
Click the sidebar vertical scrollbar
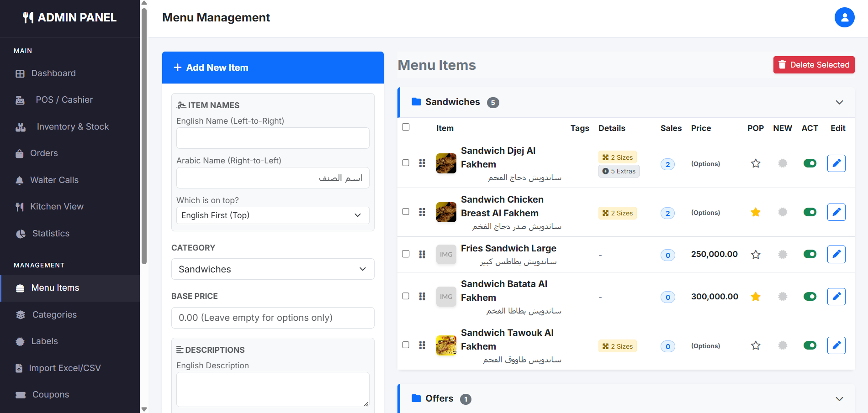144,137
